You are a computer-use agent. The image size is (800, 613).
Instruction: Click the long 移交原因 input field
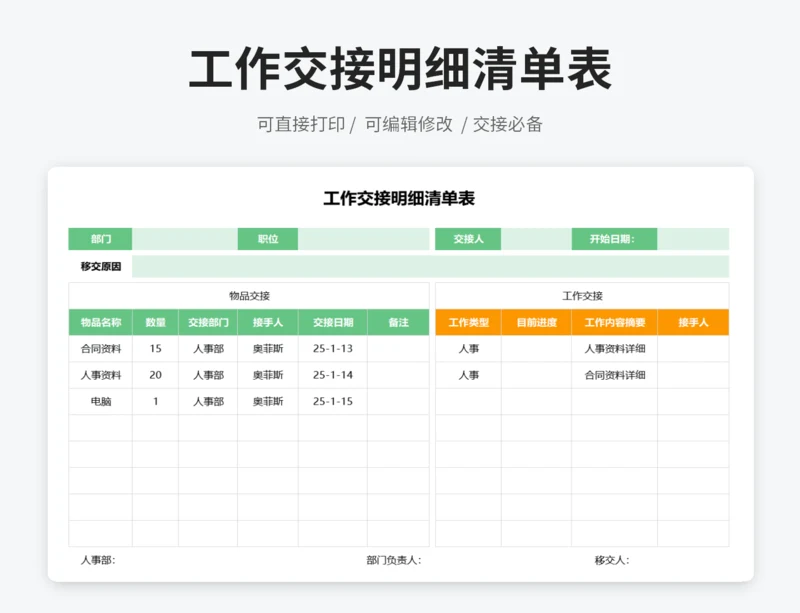coord(430,266)
